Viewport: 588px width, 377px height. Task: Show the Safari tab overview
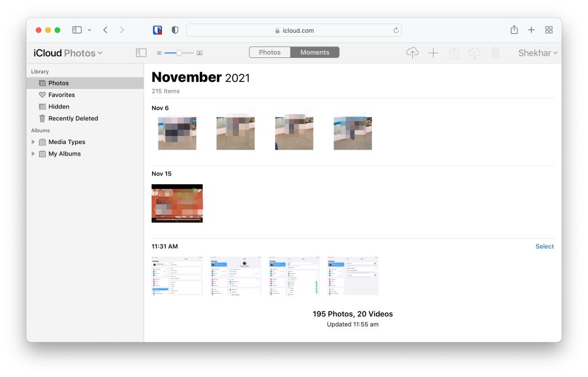pos(549,30)
